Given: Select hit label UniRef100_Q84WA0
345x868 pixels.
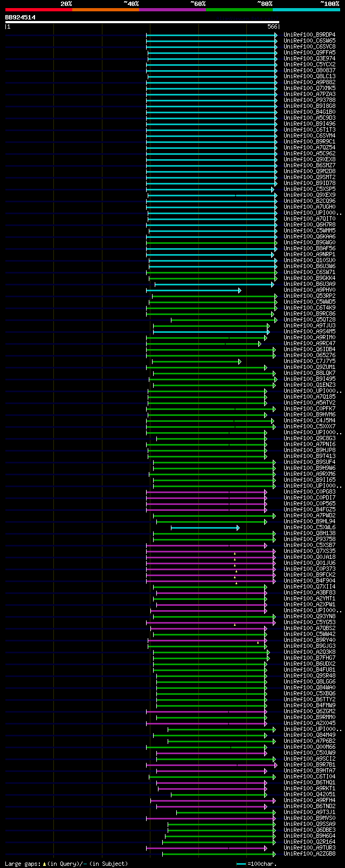Looking at the screenshot, I should [309, 687].
